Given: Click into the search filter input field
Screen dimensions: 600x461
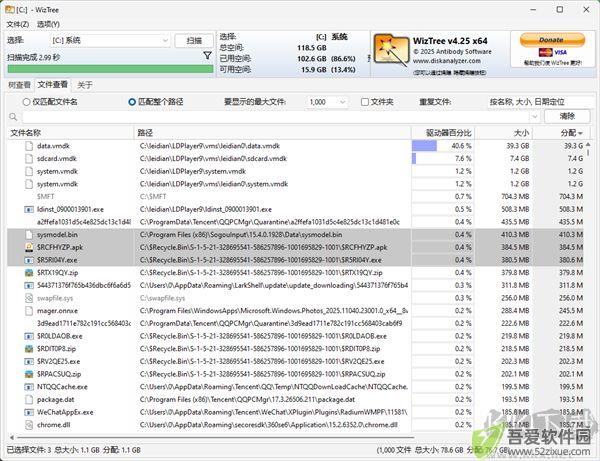Looking at the screenshot, I should 276,116.
